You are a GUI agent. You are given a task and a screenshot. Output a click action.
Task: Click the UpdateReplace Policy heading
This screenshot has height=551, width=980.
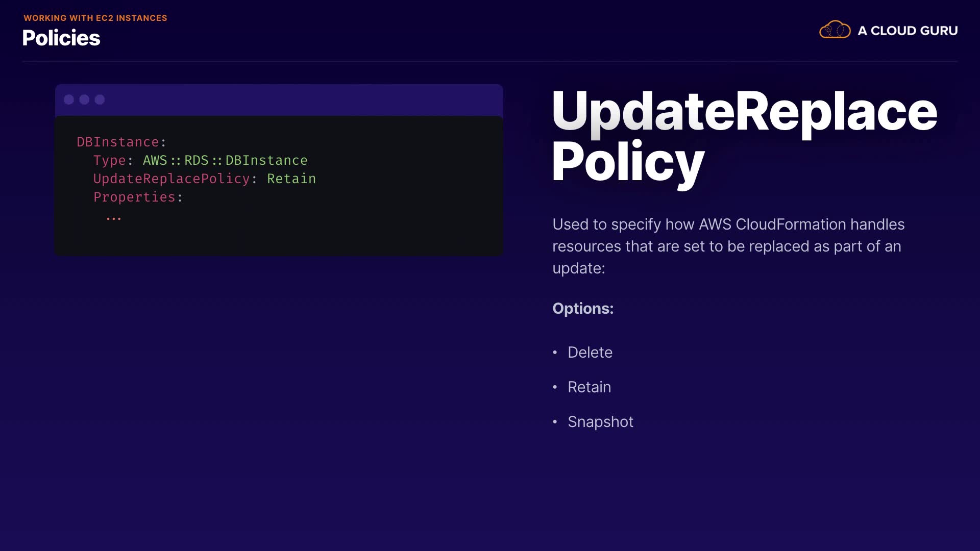[x=744, y=135]
